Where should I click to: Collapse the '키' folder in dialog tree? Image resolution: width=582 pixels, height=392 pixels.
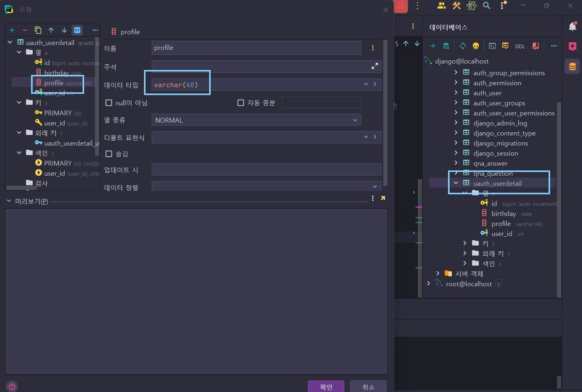19,102
